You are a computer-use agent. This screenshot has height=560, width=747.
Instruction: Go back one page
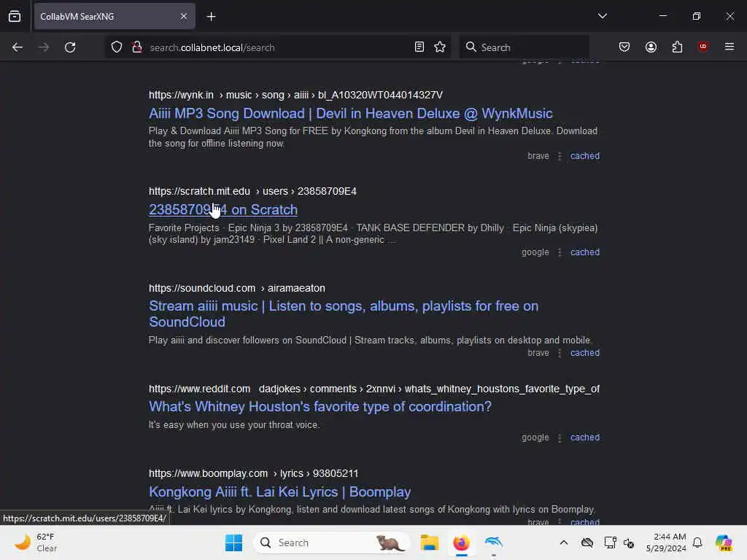click(x=18, y=47)
